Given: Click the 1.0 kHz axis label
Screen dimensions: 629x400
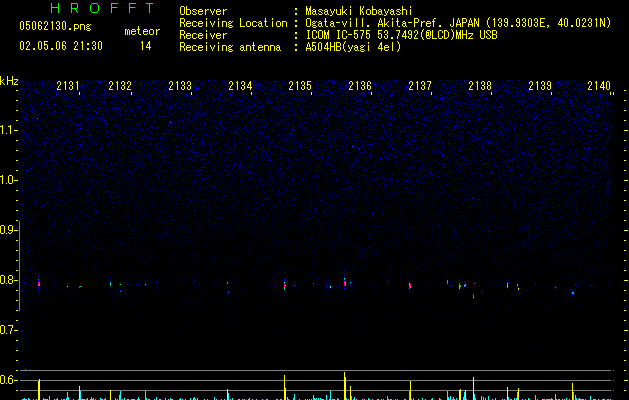Looking at the screenshot, I should click(x=8, y=180).
